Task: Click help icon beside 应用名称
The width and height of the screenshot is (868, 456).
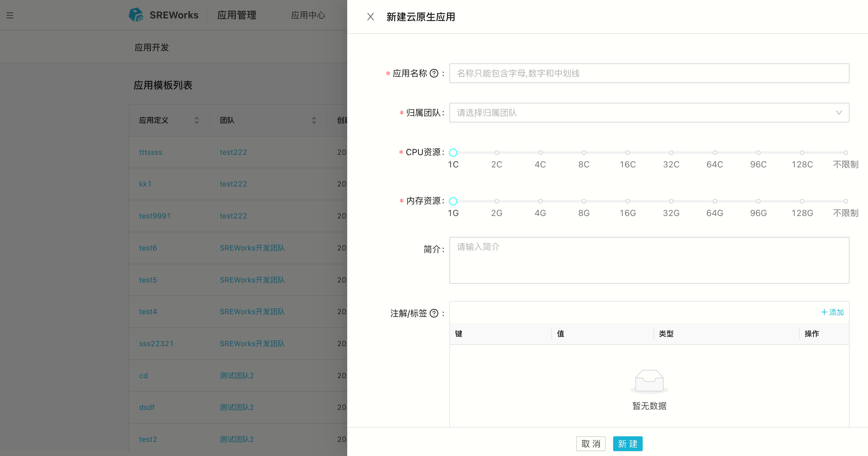Action: pos(434,74)
